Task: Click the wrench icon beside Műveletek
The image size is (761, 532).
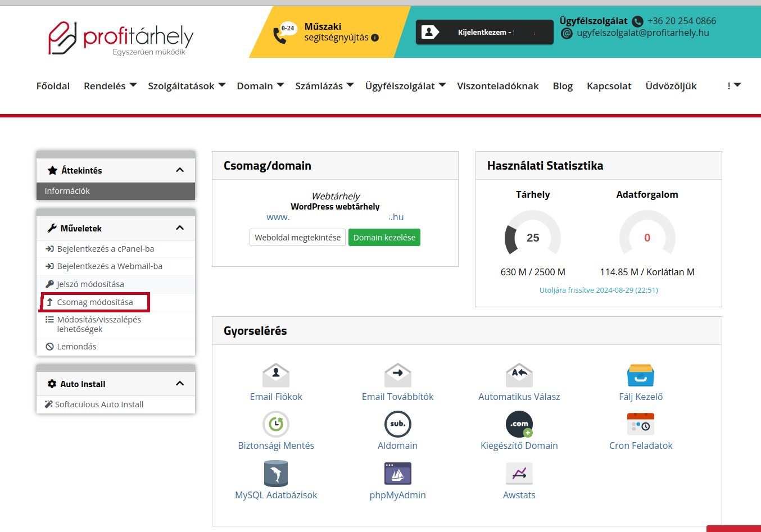Action: point(52,228)
